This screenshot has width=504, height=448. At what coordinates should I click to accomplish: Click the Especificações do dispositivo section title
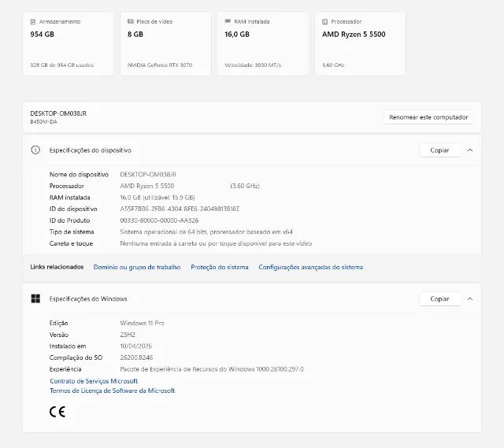91,150
